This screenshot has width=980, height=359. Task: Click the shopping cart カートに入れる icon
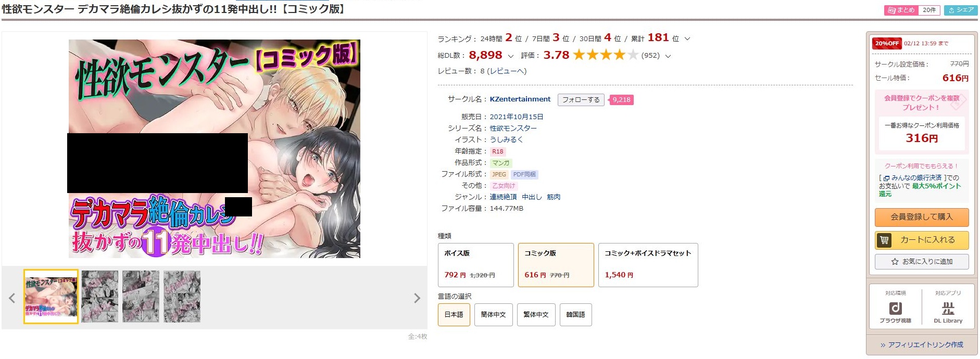(x=884, y=240)
